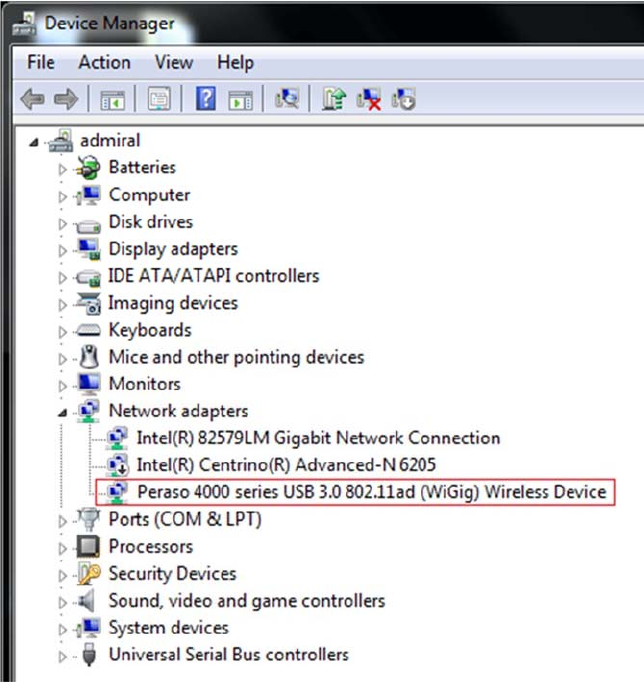The image size is (644, 682).
Task: Select the System devices label
Action: click(168, 628)
